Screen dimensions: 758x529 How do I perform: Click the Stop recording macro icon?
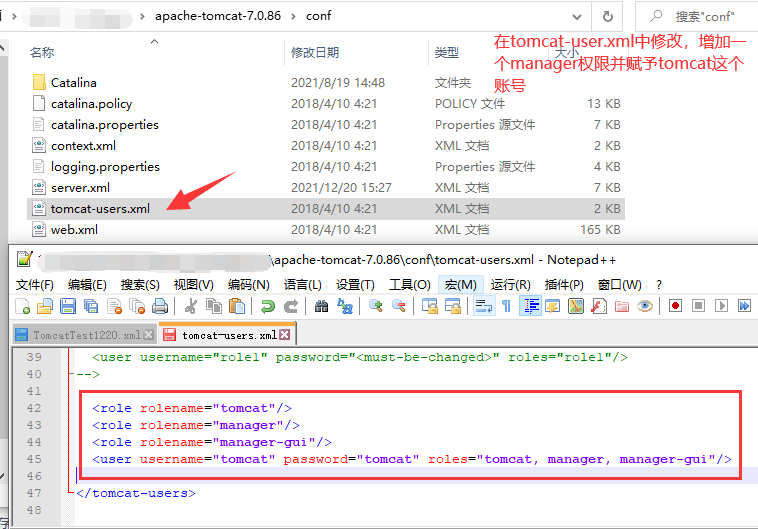click(699, 306)
